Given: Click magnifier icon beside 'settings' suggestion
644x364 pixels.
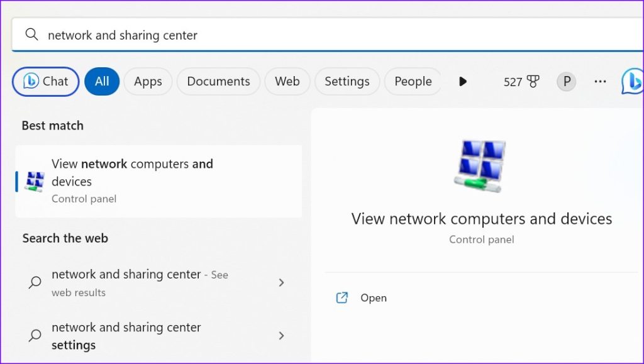Looking at the screenshot, I should click(35, 336).
